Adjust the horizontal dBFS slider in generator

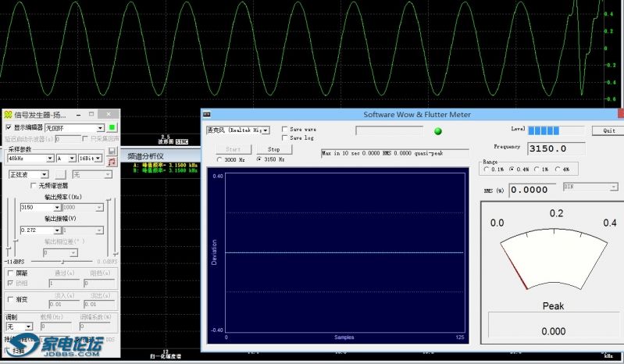coord(62,262)
